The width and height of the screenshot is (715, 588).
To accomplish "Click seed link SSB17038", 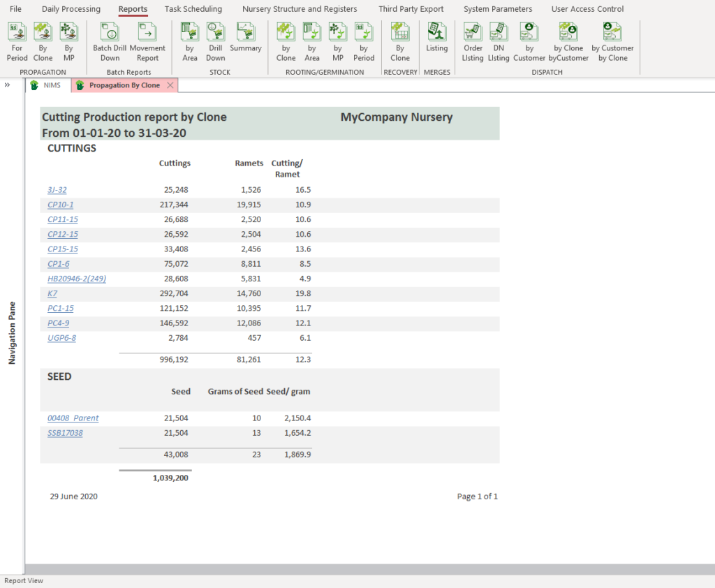I will pos(65,433).
